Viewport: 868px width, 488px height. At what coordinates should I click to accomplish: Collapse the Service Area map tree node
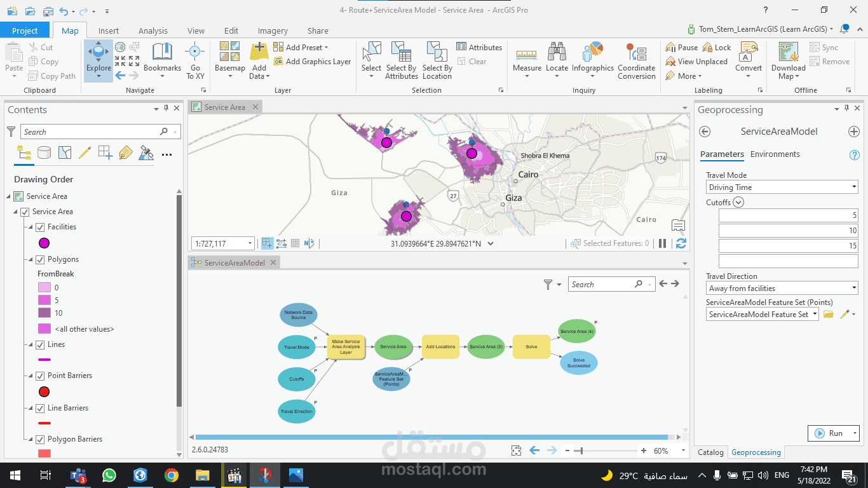[9, 196]
